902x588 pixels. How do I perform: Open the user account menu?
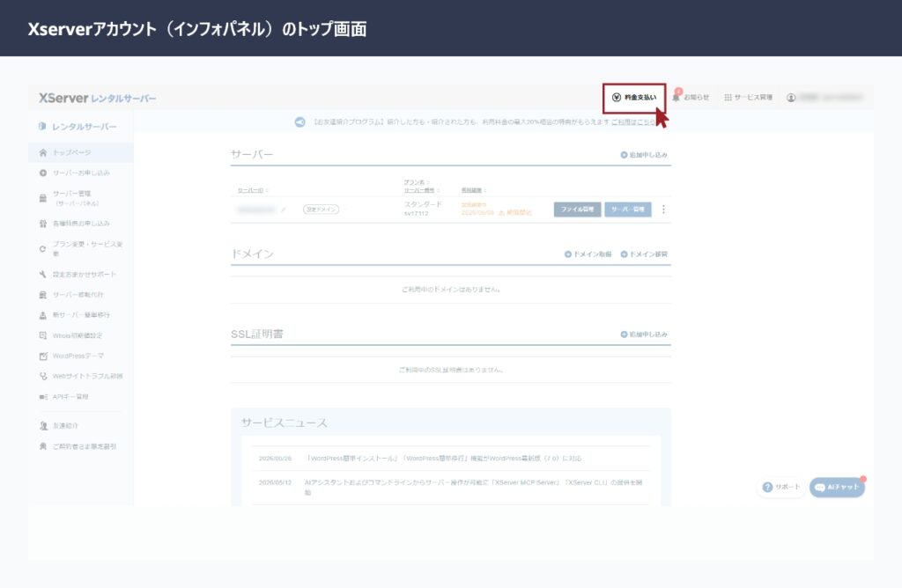point(824,98)
